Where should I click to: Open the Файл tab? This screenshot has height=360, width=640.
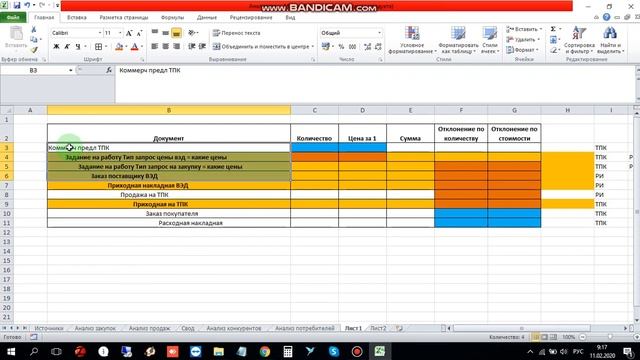pyautogui.click(x=13, y=18)
